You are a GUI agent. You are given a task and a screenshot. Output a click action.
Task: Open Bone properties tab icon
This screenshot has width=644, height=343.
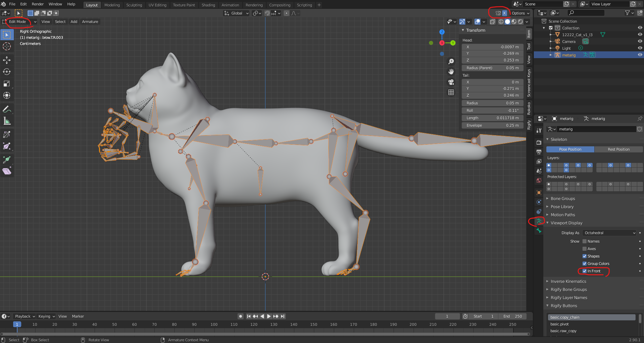pyautogui.click(x=539, y=231)
